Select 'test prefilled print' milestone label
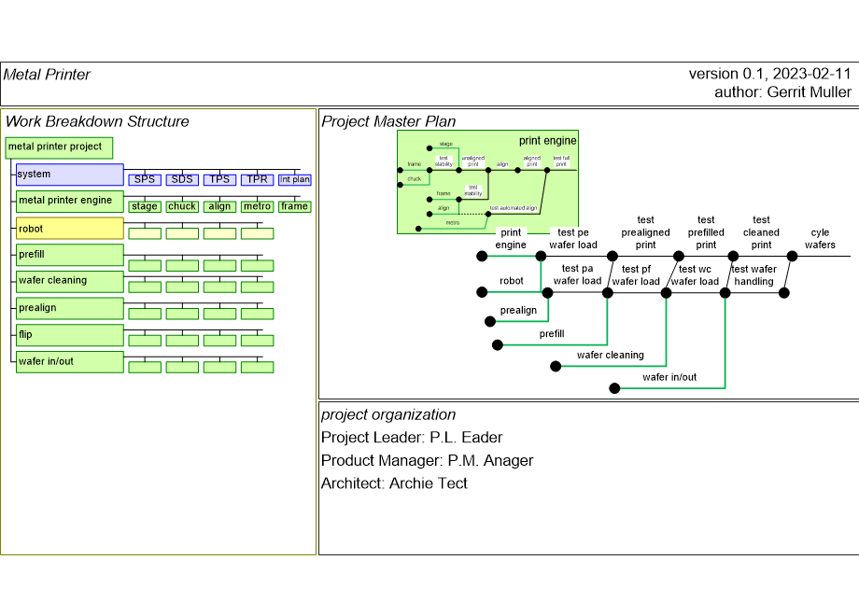The height and width of the screenshot is (616, 859). [x=706, y=232]
